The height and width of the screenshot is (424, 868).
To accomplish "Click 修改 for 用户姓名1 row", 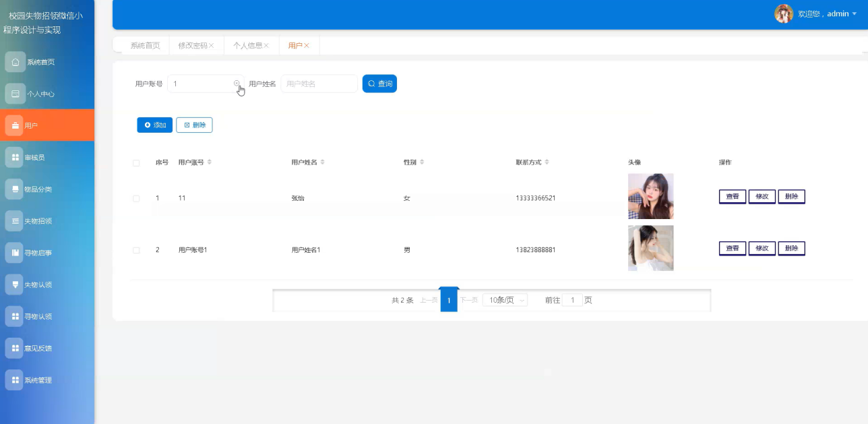I will pyautogui.click(x=762, y=249).
